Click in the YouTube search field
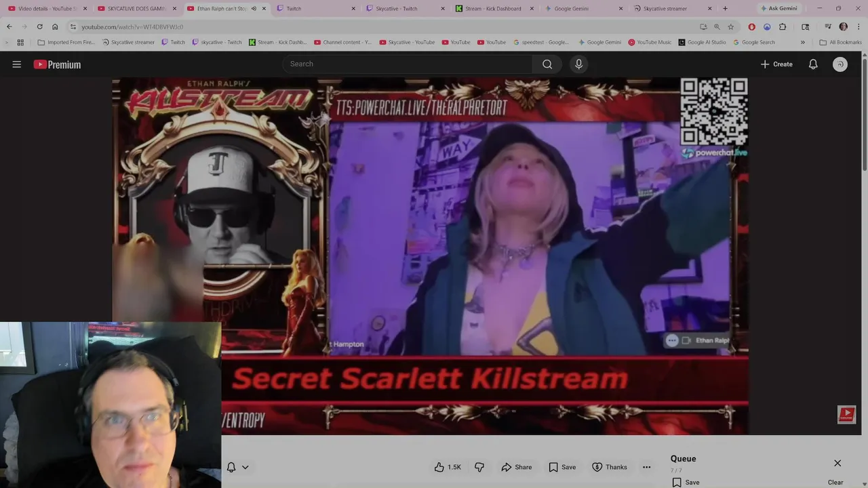Viewport: 868px width, 488px height. pyautogui.click(x=408, y=64)
